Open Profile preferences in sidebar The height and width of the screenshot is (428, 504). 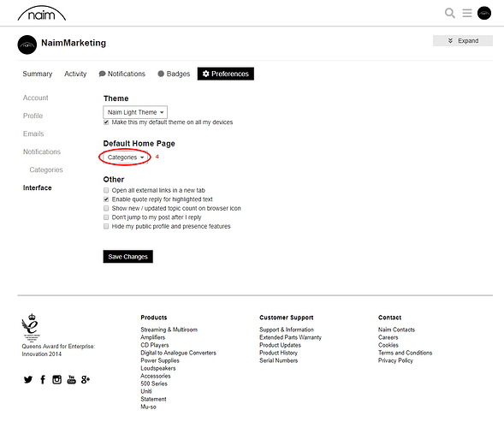tap(33, 116)
